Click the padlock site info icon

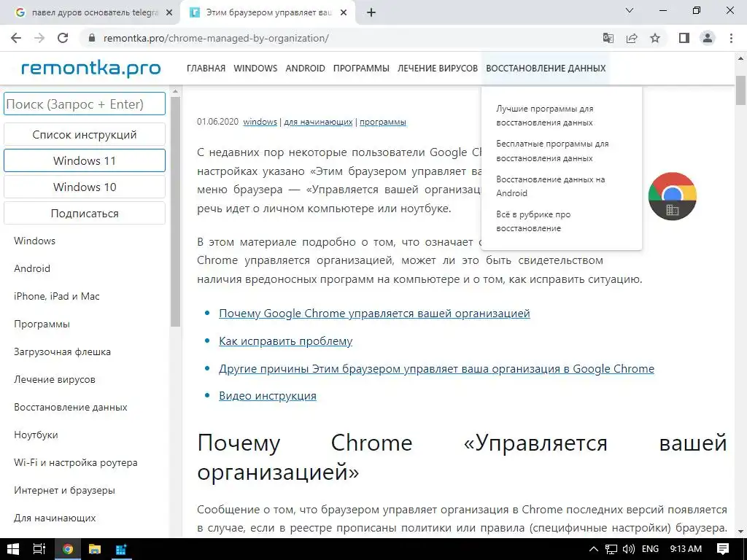pyautogui.click(x=92, y=38)
